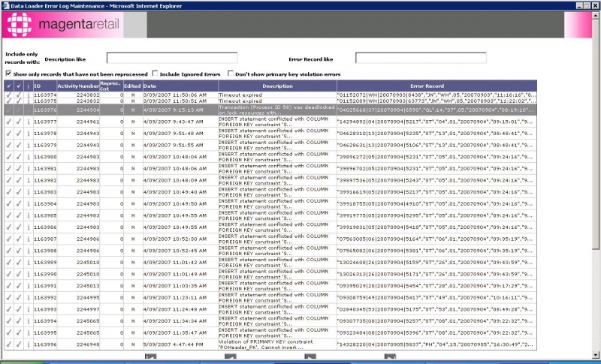
Task: Click leftmost checkmark icon of record 1163978
Action: coord(9,133)
